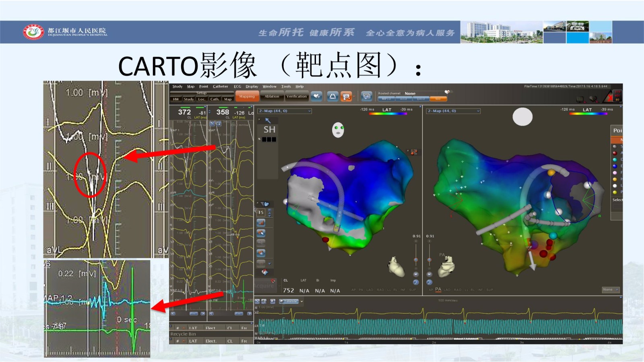The width and height of the screenshot is (644, 362).
Task: Click the heart-plus icon after Verification
Action: (316, 97)
